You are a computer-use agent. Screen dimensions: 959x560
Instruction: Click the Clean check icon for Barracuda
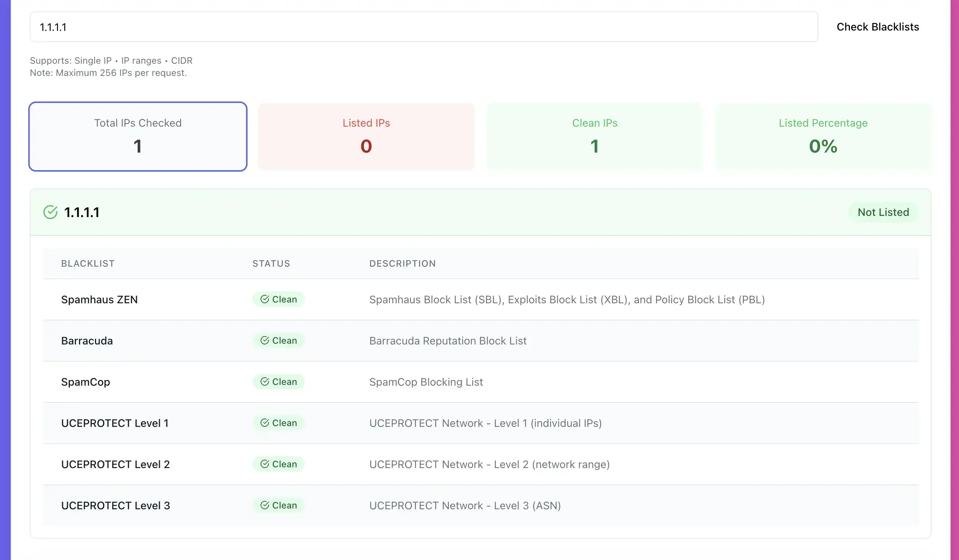(x=265, y=340)
